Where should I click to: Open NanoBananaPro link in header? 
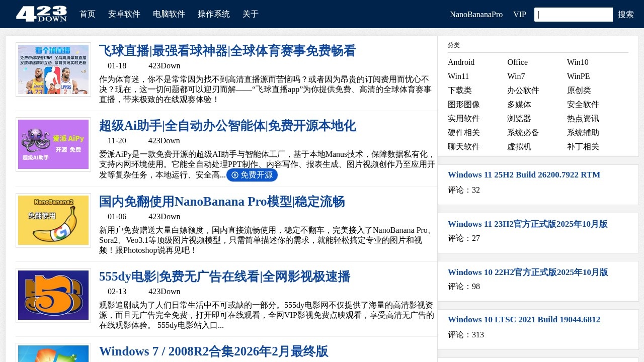476,15
